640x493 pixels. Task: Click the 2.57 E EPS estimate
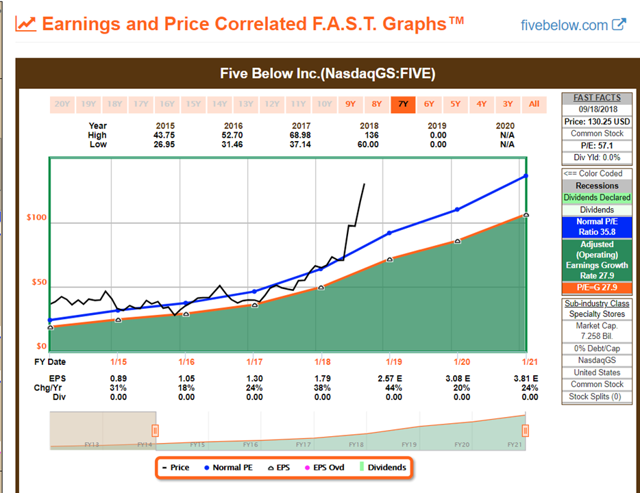pos(389,379)
